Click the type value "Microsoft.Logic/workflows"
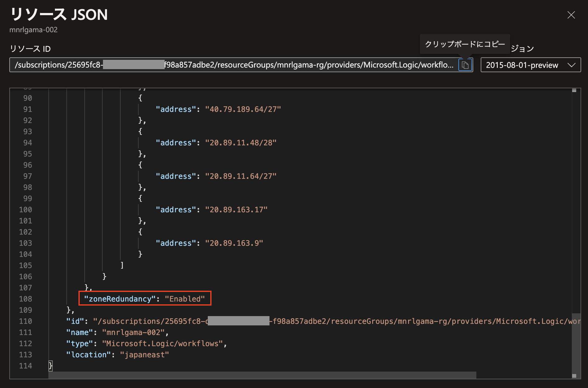Viewport: 588px width, 388px height. (x=163, y=343)
